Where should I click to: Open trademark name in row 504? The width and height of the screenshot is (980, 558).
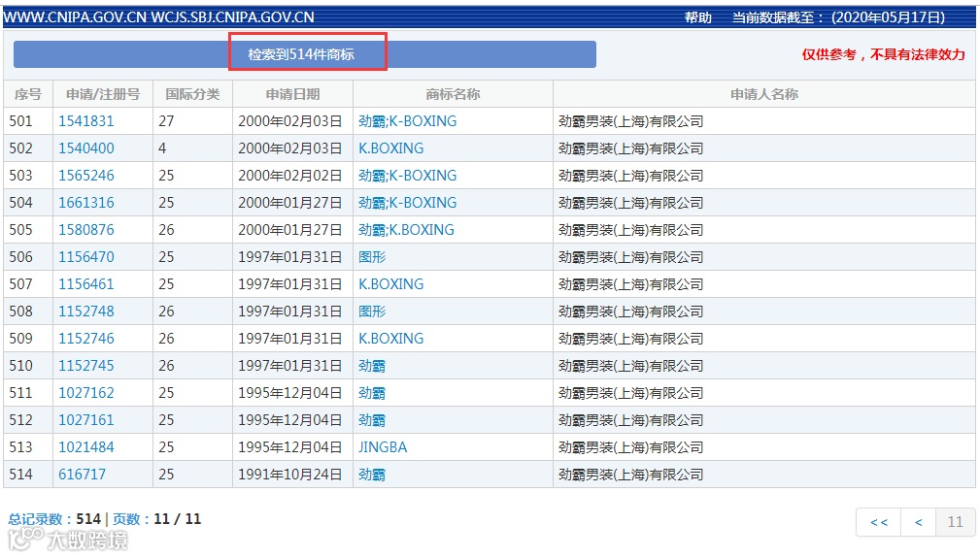(x=408, y=203)
